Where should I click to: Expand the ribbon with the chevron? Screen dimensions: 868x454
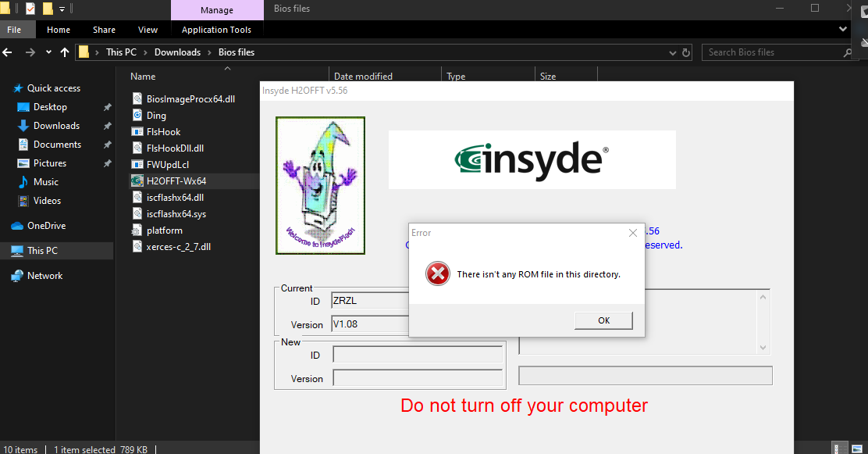point(842,29)
